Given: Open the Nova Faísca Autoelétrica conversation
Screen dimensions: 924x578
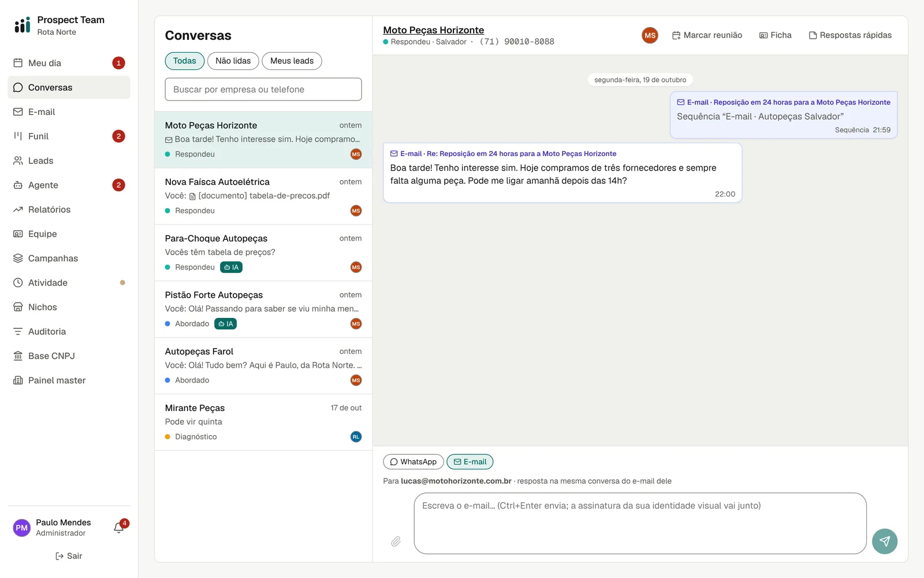Looking at the screenshot, I should [263, 197].
